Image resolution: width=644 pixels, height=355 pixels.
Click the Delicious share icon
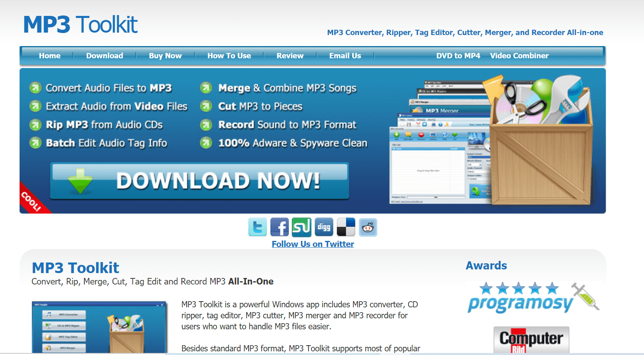(346, 227)
